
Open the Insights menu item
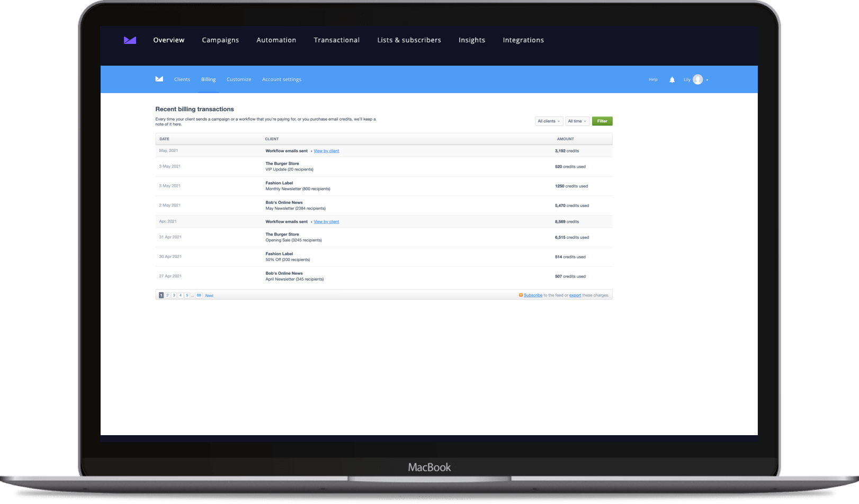click(x=471, y=40)
